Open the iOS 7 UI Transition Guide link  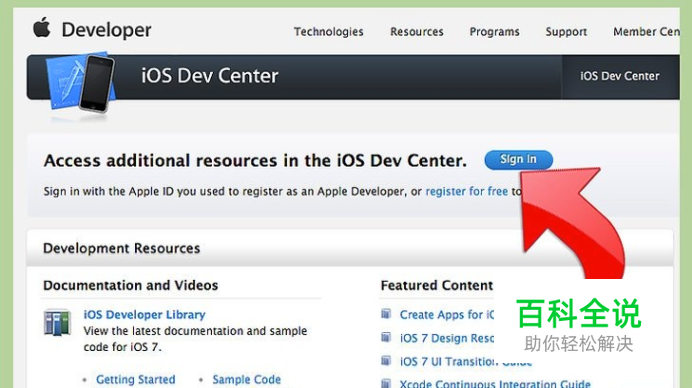point(466,362)
